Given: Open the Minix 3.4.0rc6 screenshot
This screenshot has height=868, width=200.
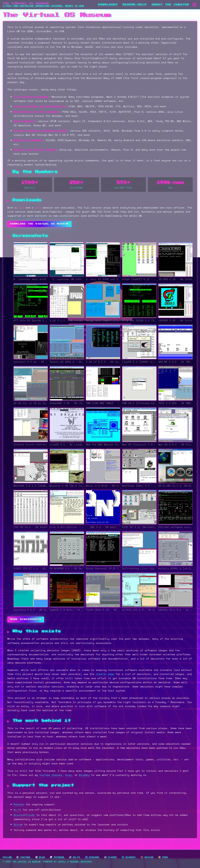Looking at the screenshot, I should pos(103,466).
